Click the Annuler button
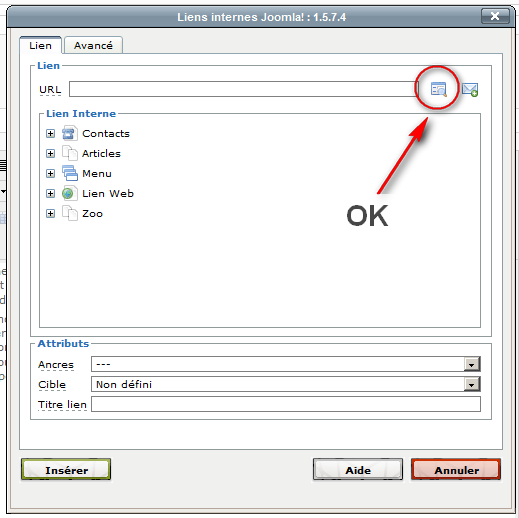 (x=456, y=470)
